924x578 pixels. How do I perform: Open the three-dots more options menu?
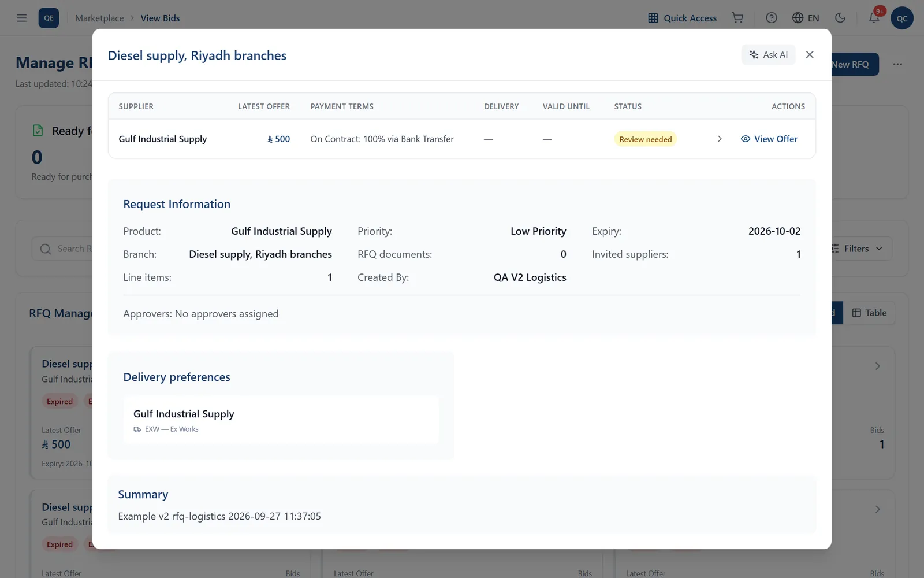[897, 64]
